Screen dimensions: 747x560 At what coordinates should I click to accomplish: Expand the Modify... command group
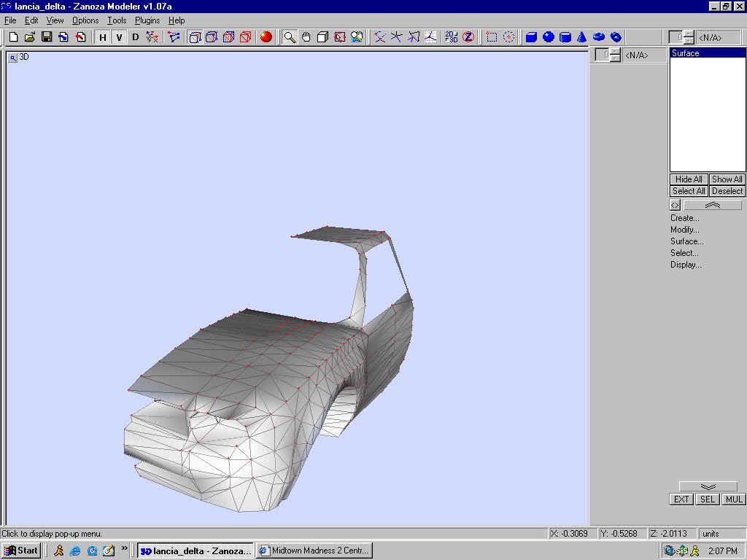tap(684, 230)
